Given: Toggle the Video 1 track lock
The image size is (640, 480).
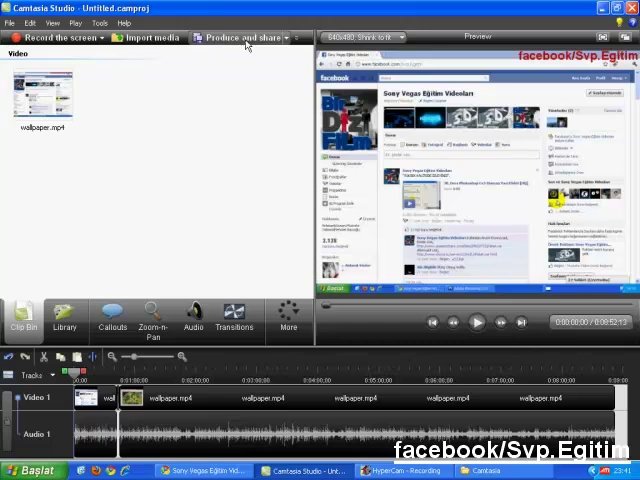Looking at the screenshot, I should [7, 422].
